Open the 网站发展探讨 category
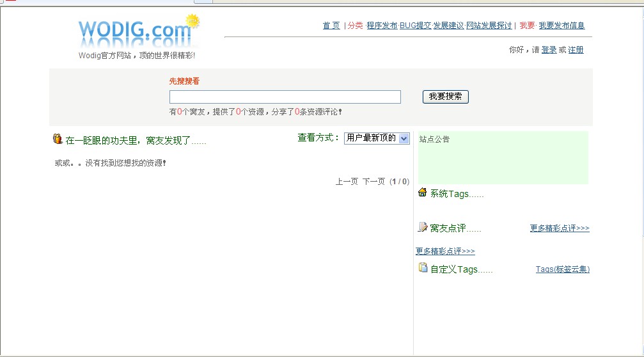The image size is (644, 357). (x=489, y=26)
